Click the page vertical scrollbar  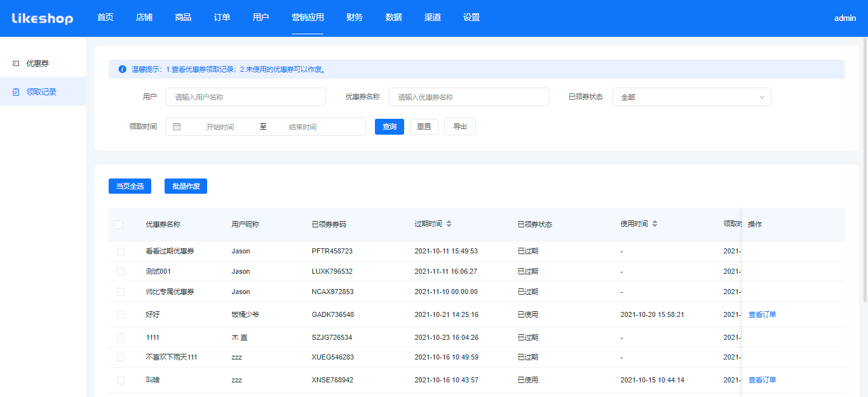click(865, 168)
